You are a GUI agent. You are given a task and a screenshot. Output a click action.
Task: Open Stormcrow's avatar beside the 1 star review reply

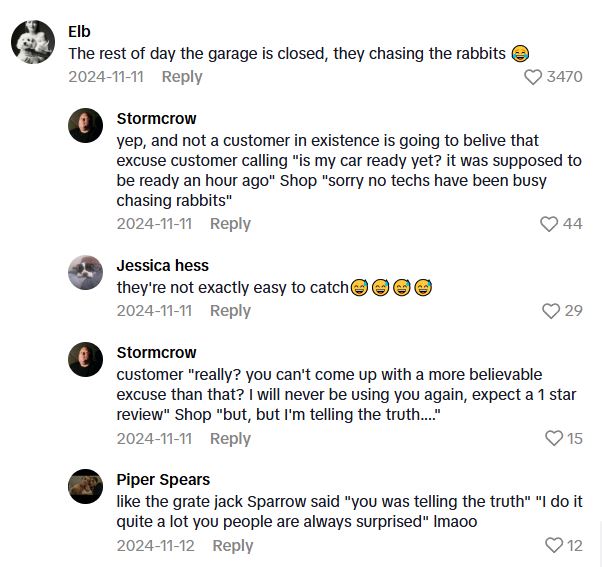[86, 360]
